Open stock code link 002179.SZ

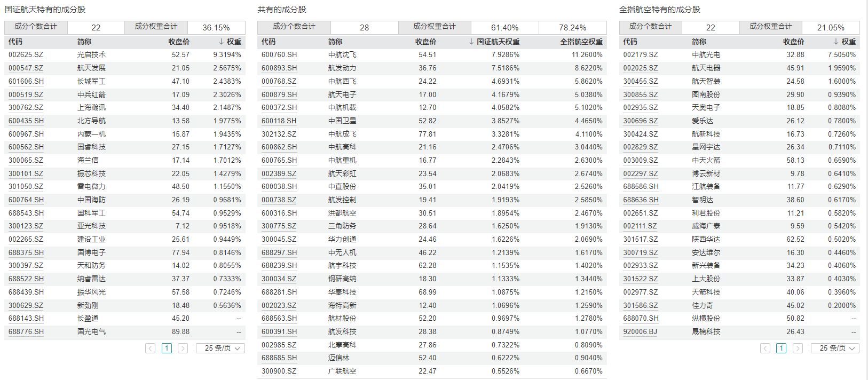click(640, 54)
